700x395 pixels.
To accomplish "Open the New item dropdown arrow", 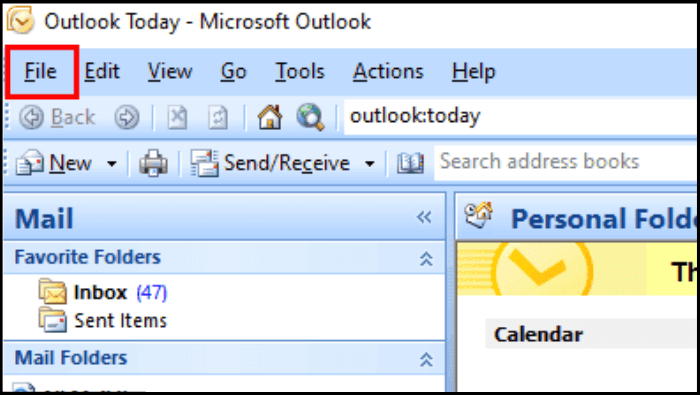I will click(112, 164).
